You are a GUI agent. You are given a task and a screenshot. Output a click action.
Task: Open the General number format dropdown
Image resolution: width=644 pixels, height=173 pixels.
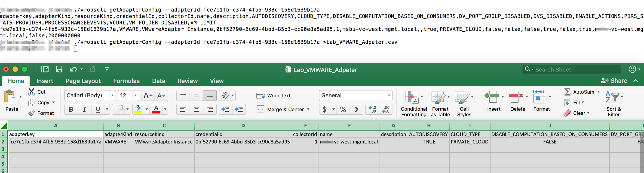[389, 95]
